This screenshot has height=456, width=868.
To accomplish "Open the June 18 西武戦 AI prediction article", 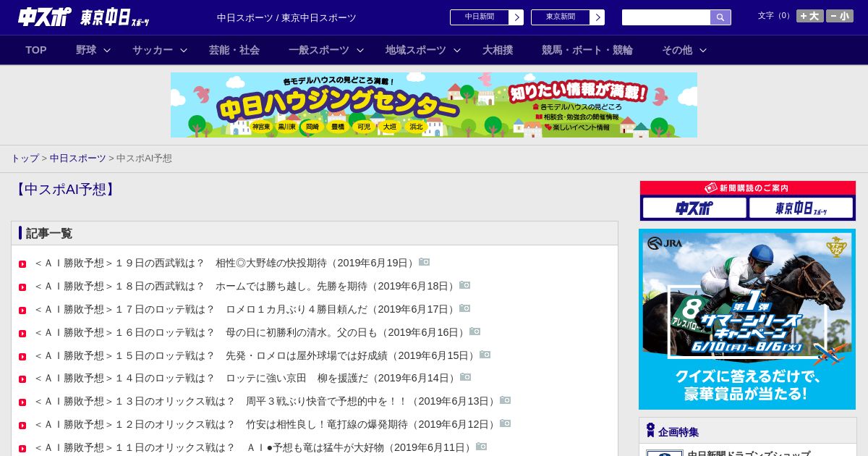I will tap(246, 286).
